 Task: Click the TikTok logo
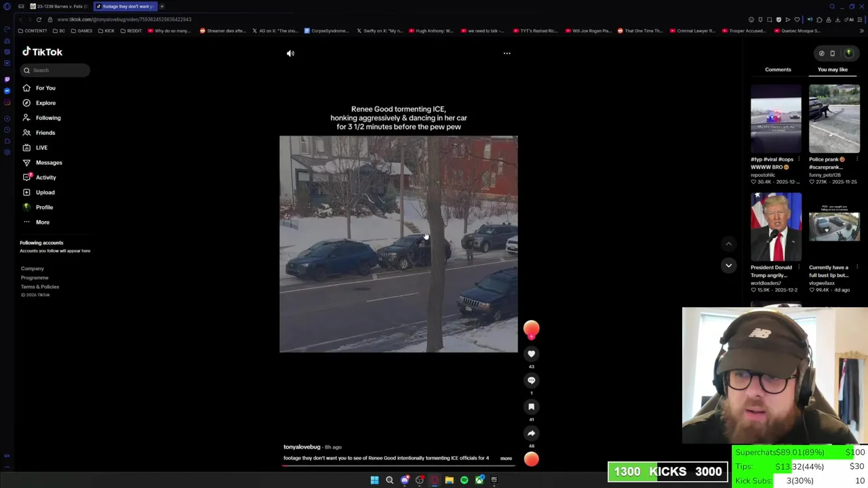42,52
